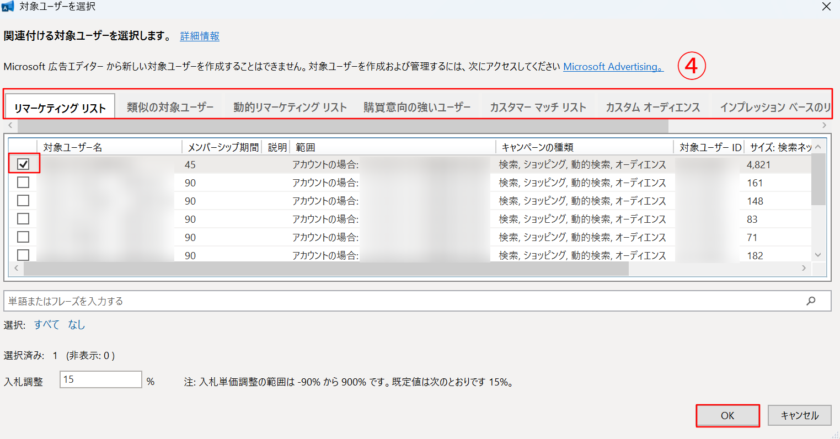Screen dimensions: 840x439
Task: Check the audience row with size 83
Action: coord(23,218)
